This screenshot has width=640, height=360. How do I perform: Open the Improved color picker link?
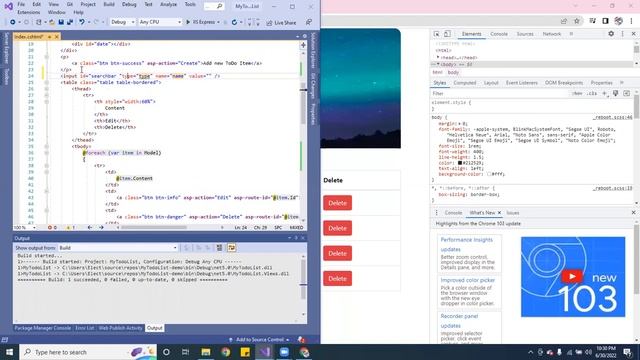click(x=467, y=280)
